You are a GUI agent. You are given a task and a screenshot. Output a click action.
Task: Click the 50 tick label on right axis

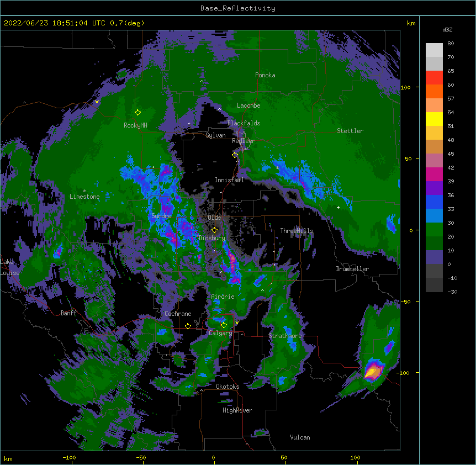coord(408,158)
